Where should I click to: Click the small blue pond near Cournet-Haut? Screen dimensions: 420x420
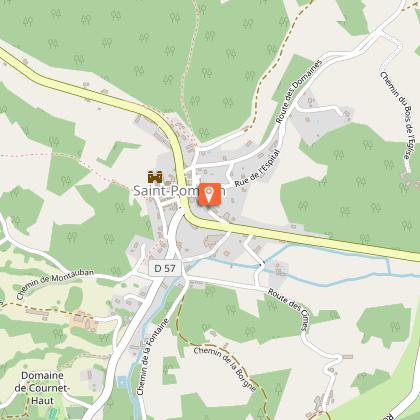coord(122,382)
